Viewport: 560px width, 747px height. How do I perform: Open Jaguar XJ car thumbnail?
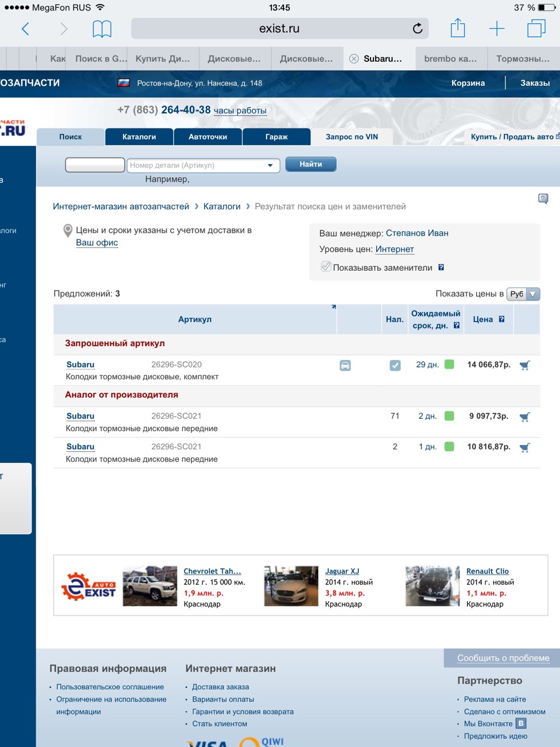291,585
